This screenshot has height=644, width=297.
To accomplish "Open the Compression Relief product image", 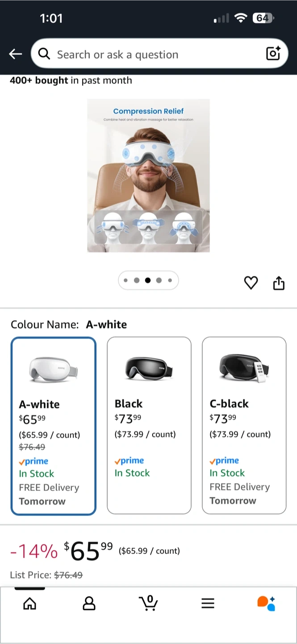I will coord(148,175).
